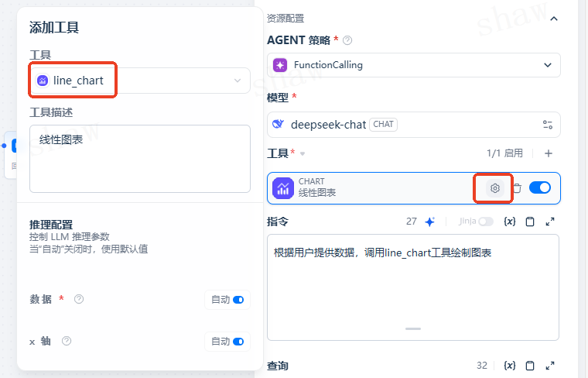
Task: Click the FunctionCalling strategy icon
Action: point(280,65)
